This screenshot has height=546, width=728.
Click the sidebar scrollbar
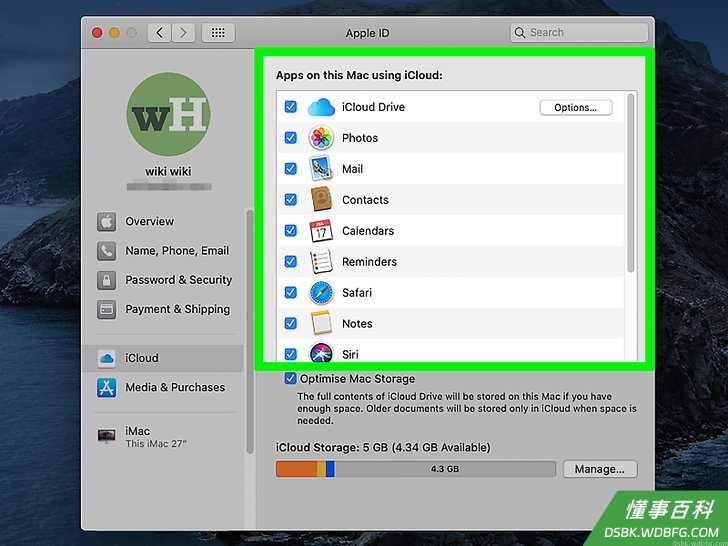point(250,332)
